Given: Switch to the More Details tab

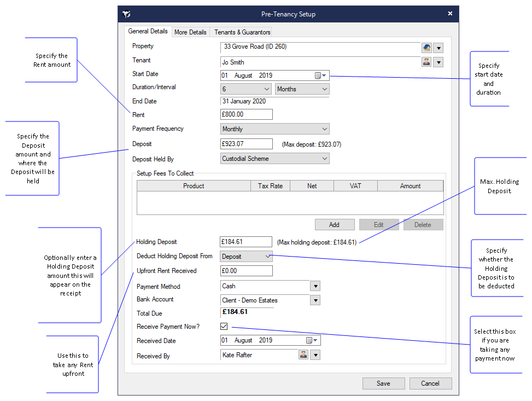Looking at the screenshot, I should pyautogui.click(x=190, y=32).
